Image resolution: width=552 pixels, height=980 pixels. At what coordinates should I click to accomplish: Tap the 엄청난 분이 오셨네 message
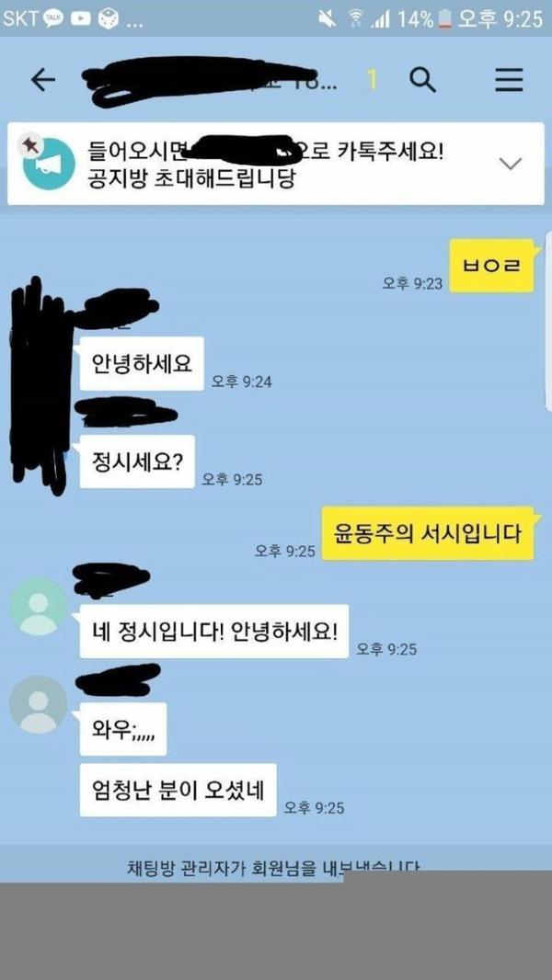[178, 790]
